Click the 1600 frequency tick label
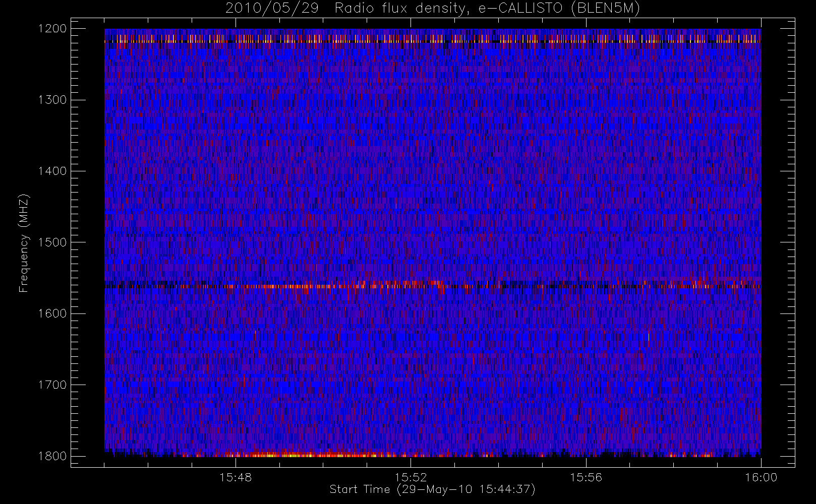Screen dimensions: 816x504 click(x=52, y=313)
